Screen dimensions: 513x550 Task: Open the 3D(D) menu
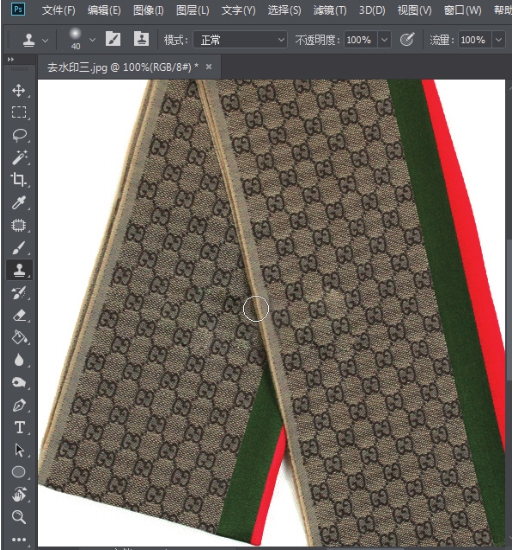372,11
